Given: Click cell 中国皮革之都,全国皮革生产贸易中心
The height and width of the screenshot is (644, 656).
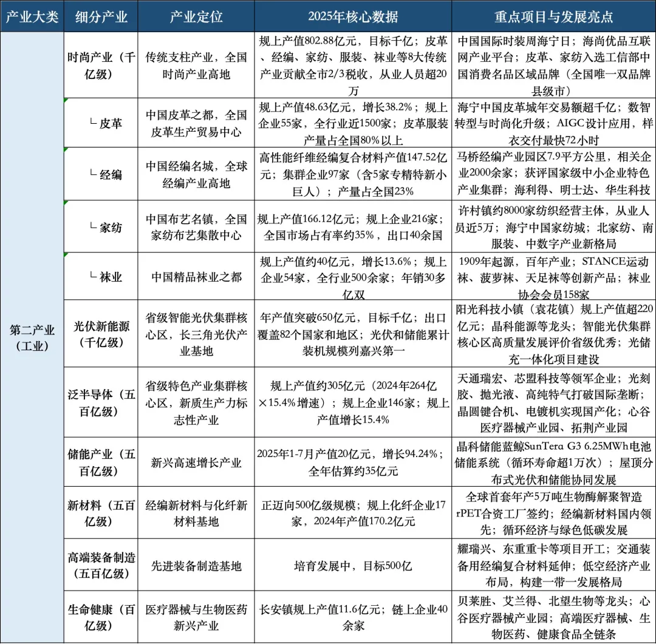Looking at the screenshot, I should coord(196,123).
